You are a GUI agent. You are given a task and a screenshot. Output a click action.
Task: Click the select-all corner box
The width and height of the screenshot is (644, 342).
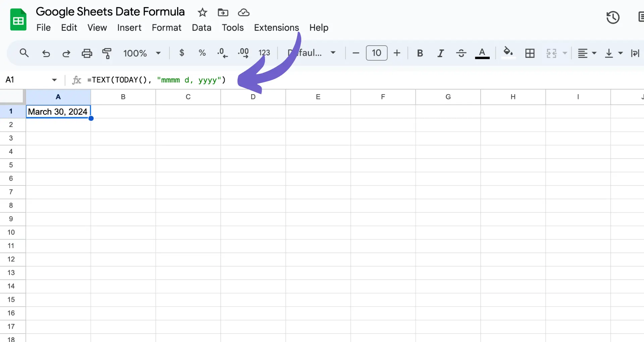pos(12,97)
